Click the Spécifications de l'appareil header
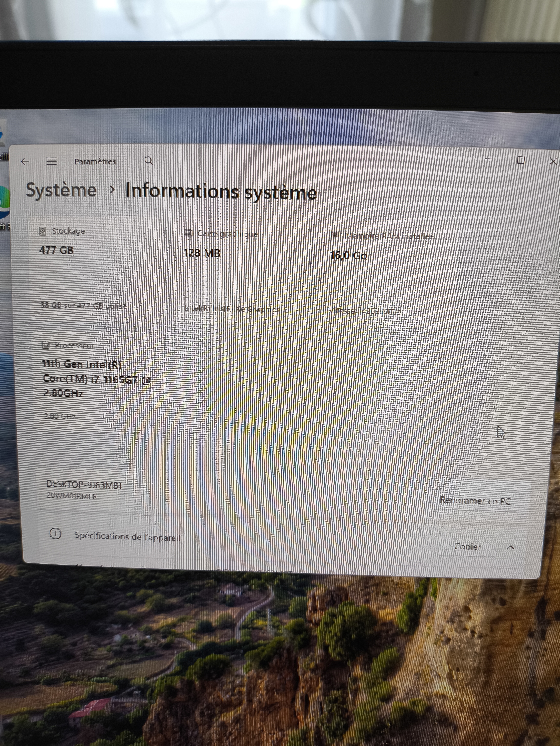560x746 pixels. point(127,537)
